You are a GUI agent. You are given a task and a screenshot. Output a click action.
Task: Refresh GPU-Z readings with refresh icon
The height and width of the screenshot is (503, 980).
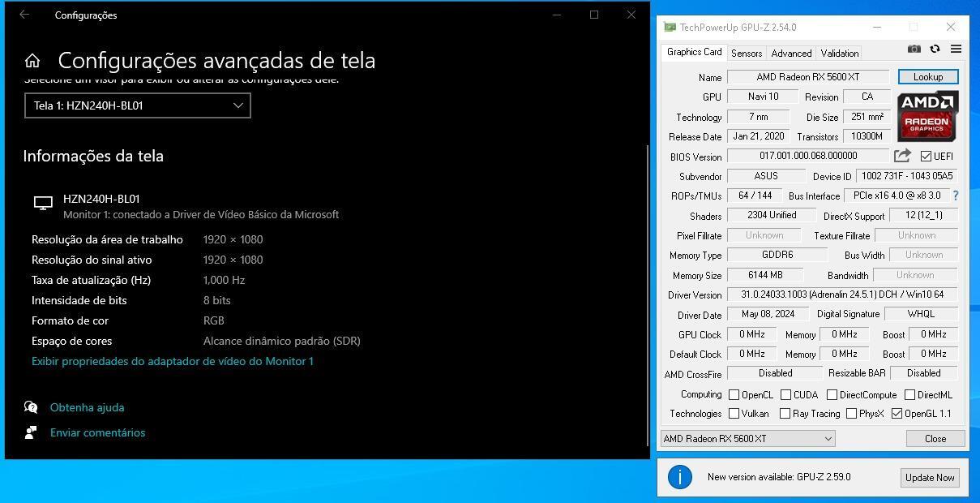click(935, 49)
